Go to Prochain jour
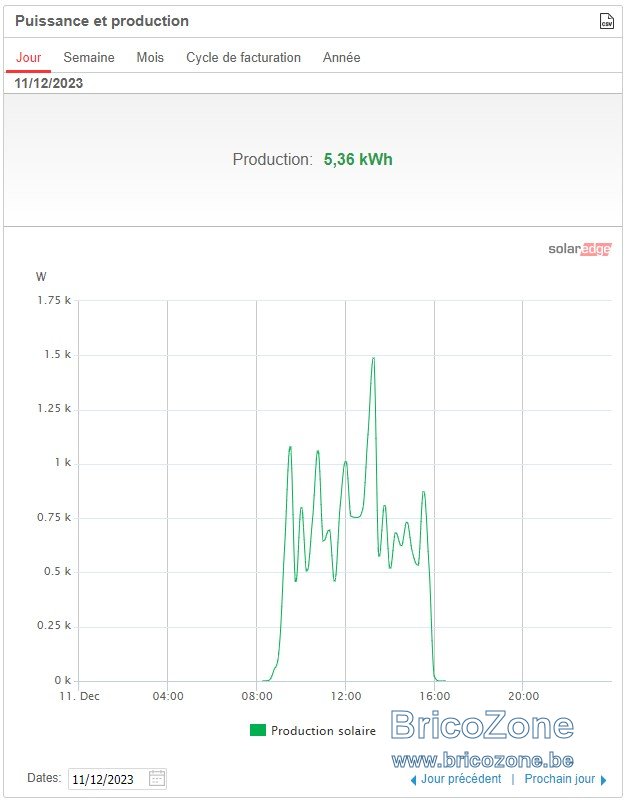The image size is (627, 804). [559, 779]
